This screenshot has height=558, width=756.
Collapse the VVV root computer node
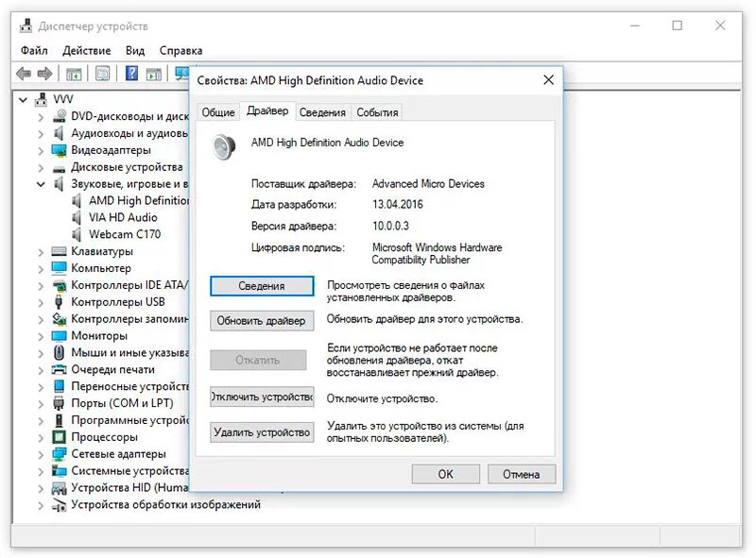coord(23,100)
